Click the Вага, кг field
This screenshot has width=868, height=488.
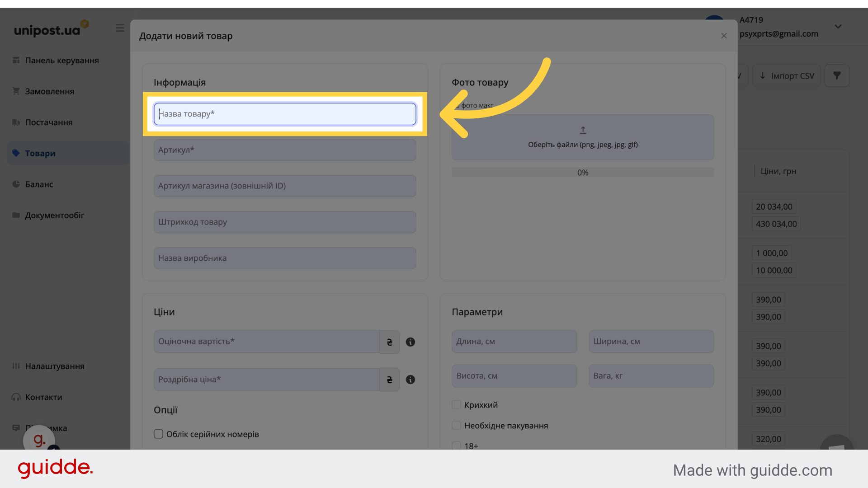pyautogui.click(x=651, y=376)
